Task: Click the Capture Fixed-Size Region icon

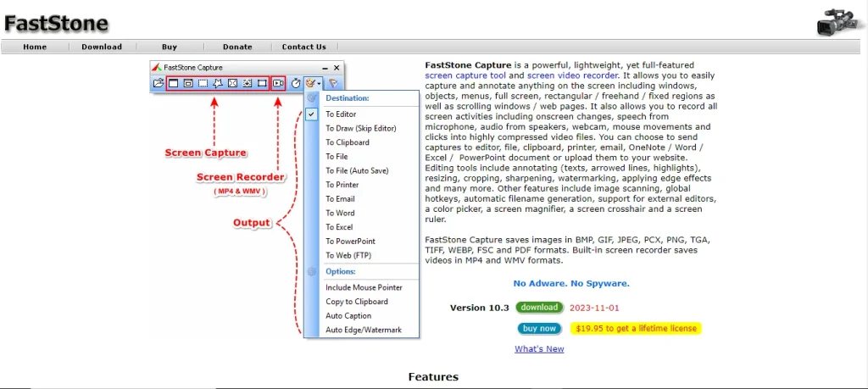Action: [x=263, y=84]
